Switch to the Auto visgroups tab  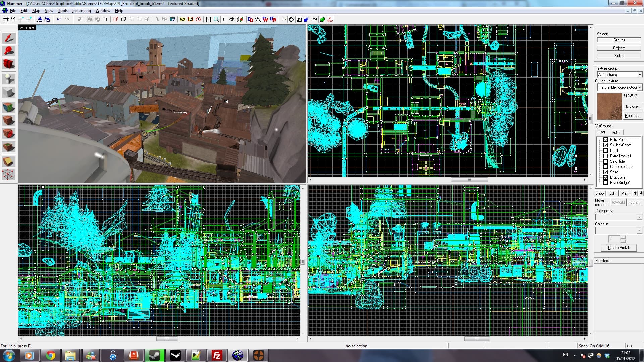point(615,132)
